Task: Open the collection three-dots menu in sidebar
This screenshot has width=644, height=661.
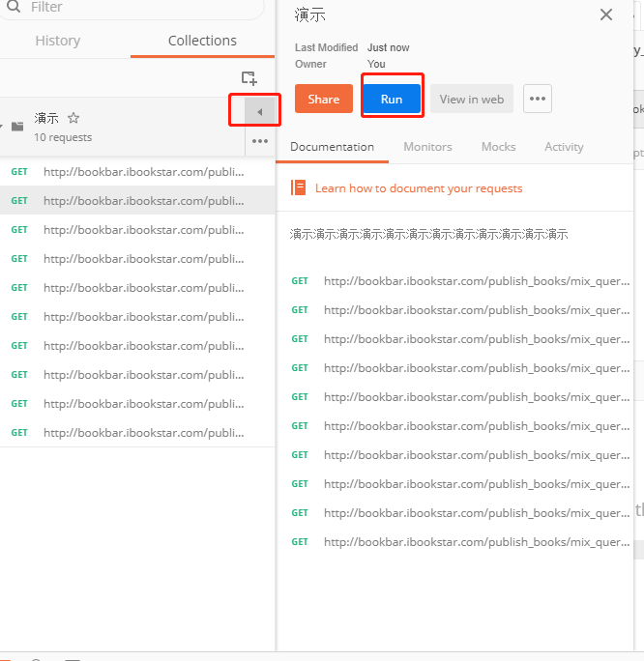Action: tap(259, 141)
